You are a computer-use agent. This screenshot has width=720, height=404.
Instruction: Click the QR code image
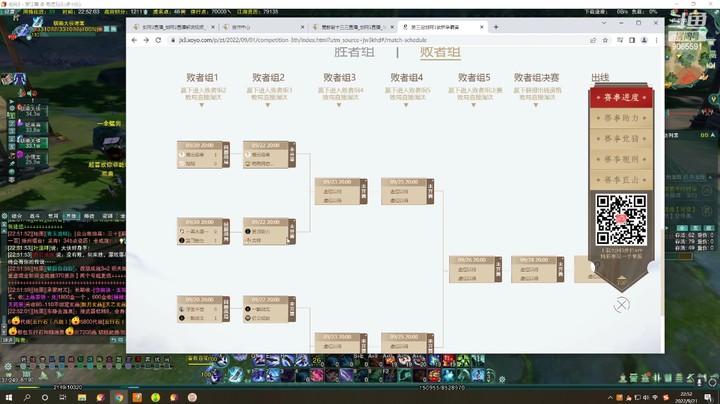(621, 219)
